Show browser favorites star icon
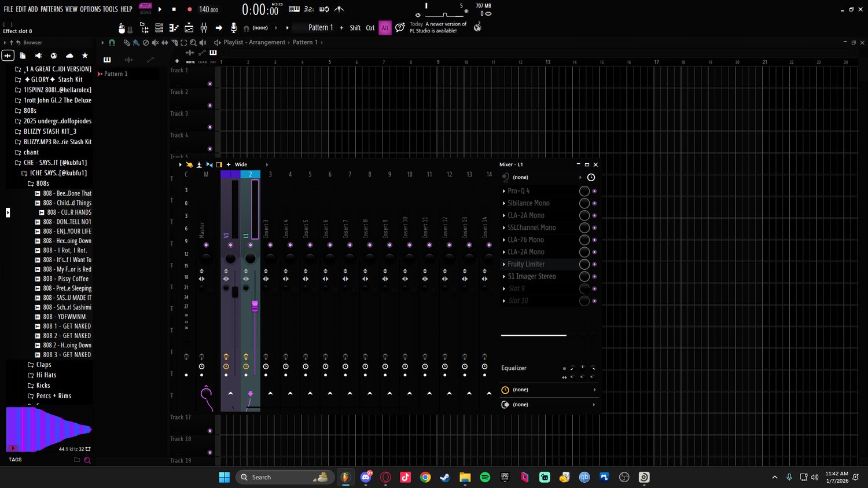The height and width of the screenshot is (488, 868). 85,56
